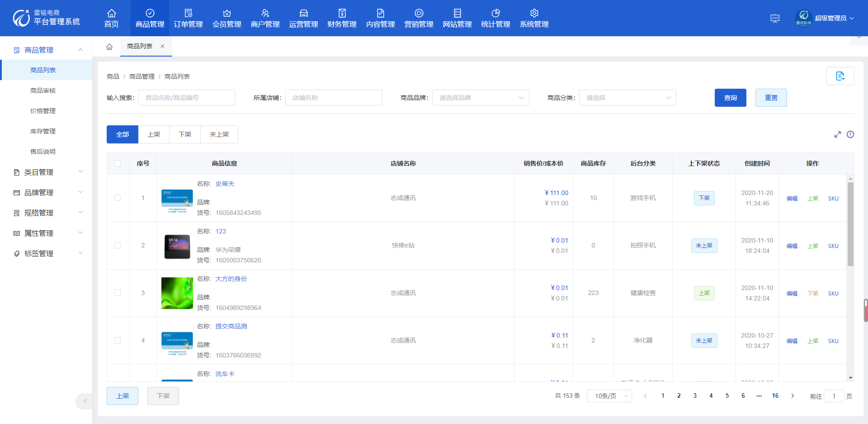Open 内容管理 in top navigation
This screenshot has width=868, height=424.
(381, 18)
